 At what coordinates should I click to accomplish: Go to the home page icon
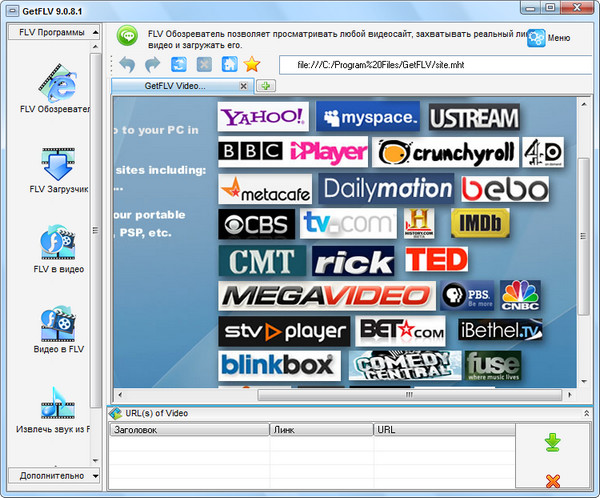click(229, 65)
